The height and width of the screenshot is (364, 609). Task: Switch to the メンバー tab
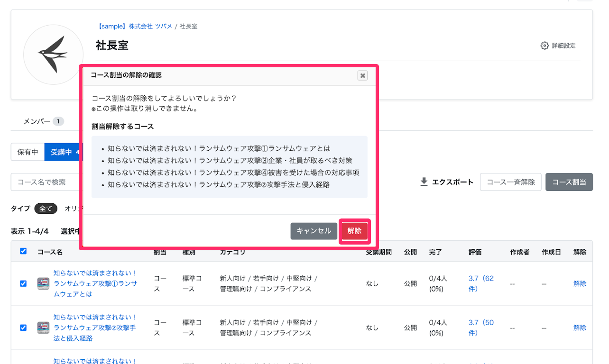[44, 121]
